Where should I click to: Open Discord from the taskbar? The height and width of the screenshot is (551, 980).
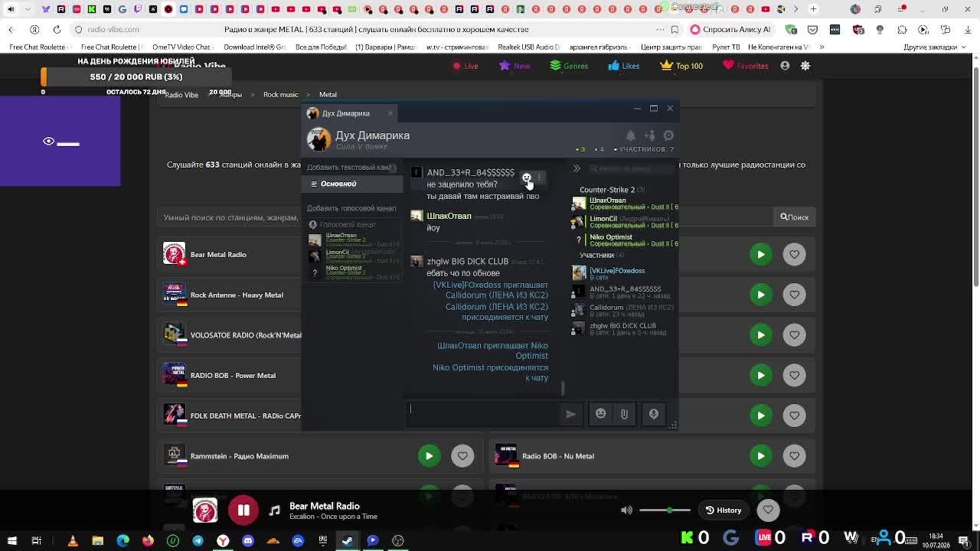coord(248,541)
